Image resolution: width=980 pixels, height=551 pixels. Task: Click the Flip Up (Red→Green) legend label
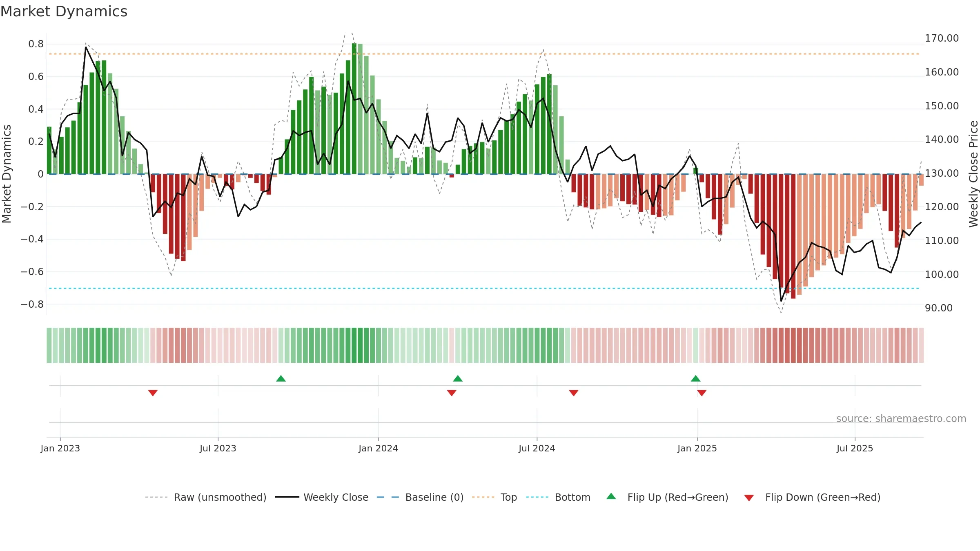tap(678, 497)
